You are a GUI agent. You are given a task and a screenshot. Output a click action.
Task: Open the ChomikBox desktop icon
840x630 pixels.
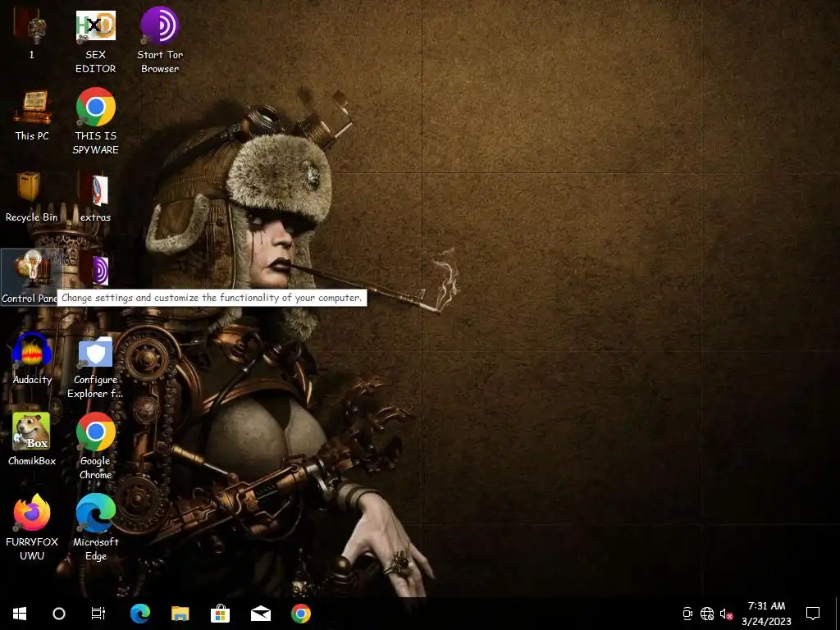pyautogui.click(x=32, y=440)
